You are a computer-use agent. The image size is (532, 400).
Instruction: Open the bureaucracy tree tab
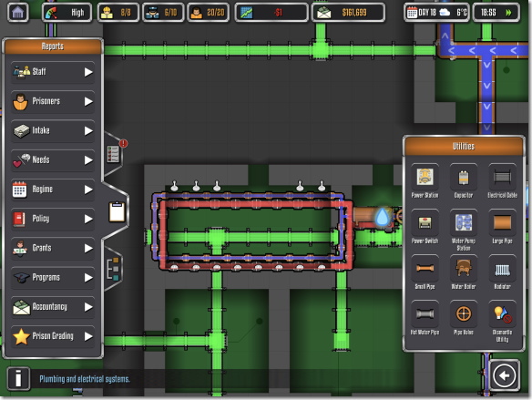[x=114, y=269]
